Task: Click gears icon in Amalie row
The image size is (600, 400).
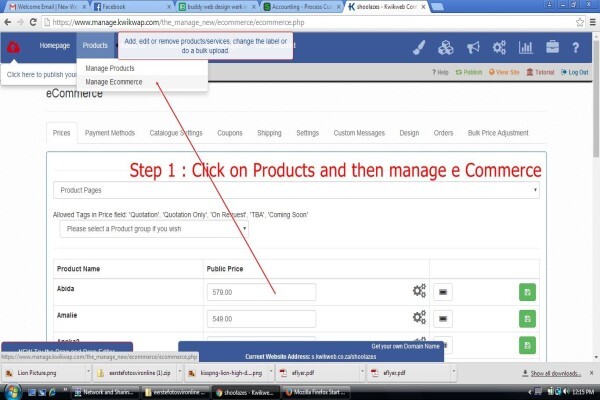Action: pos(419,317)
